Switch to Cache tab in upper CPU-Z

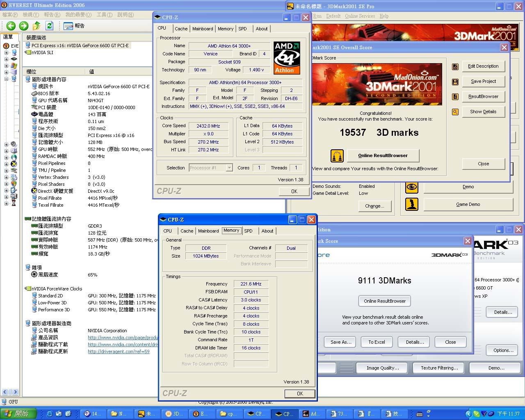pyautogui.click(x=181, y=29)
